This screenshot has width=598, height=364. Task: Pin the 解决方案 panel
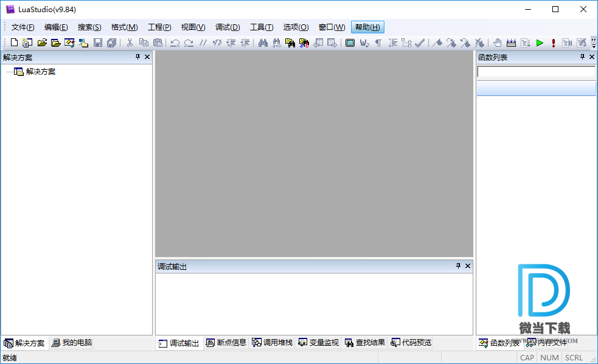point(137,57)
